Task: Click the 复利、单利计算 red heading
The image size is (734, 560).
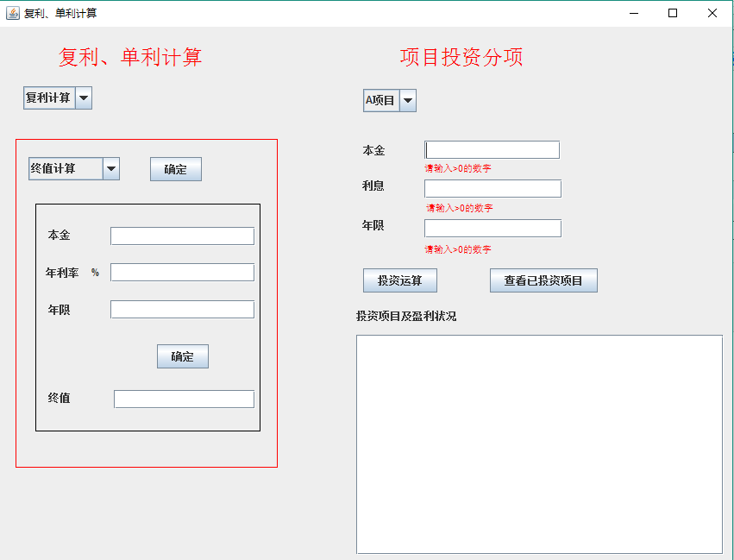Action: point(130,58)
